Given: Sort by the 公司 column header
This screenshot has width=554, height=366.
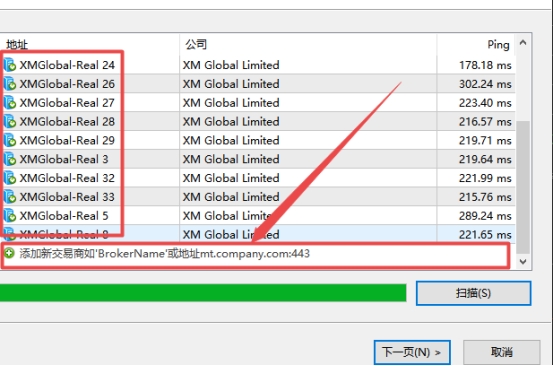Looking at the screenshot, I should click(x=308, y=45).
